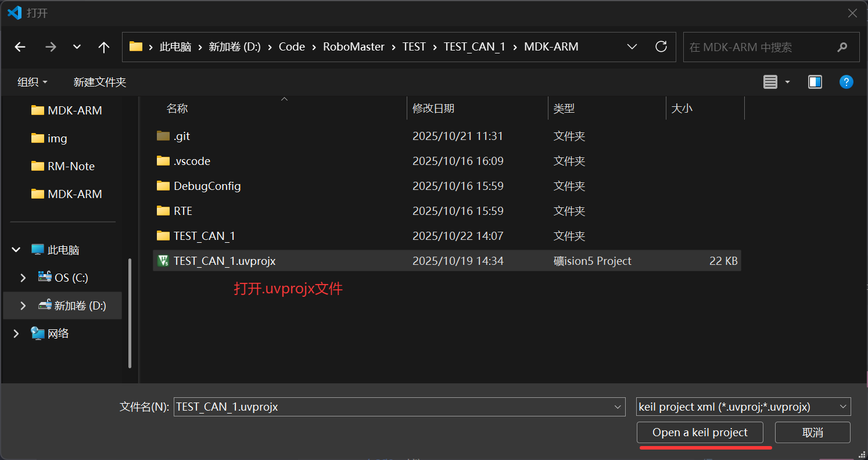Viewport: 868px width, 460px height.
Task: Click search magnifier in MDK-ARM search box
Action: point(842,47)
